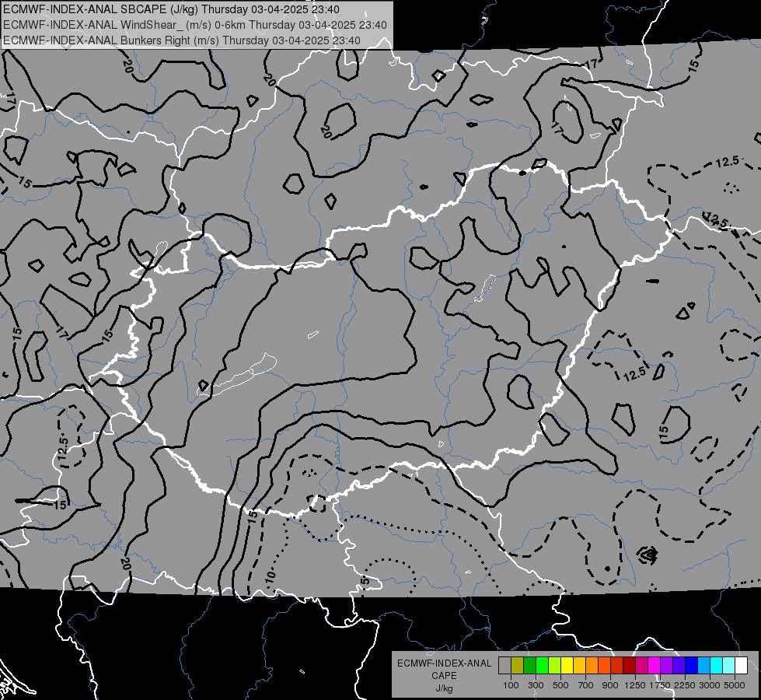This screenshot has height=700, width=761.
Task: Click the 500 legend tick label
Action: click(560, 685)
